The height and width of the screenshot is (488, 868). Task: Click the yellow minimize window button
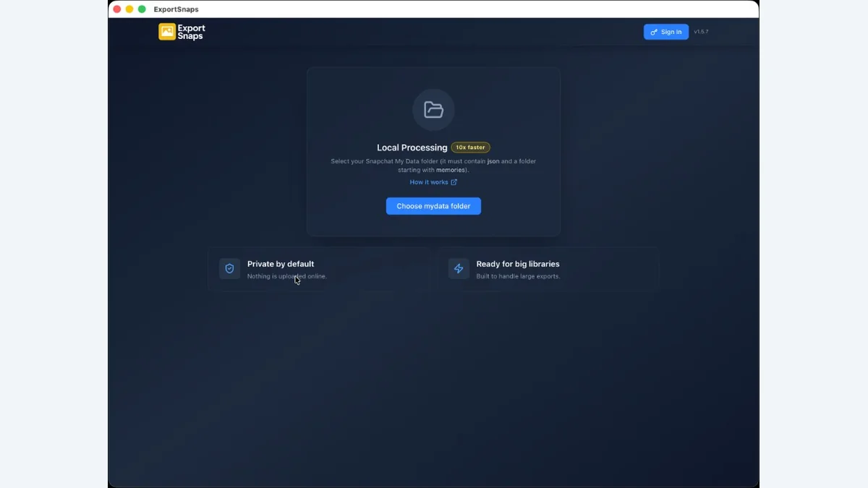(129, 9)
